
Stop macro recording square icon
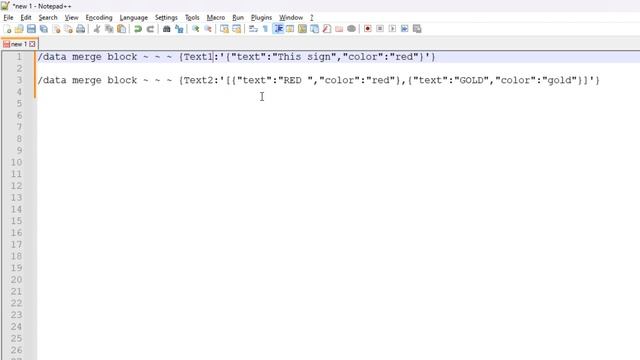[380, 29]
